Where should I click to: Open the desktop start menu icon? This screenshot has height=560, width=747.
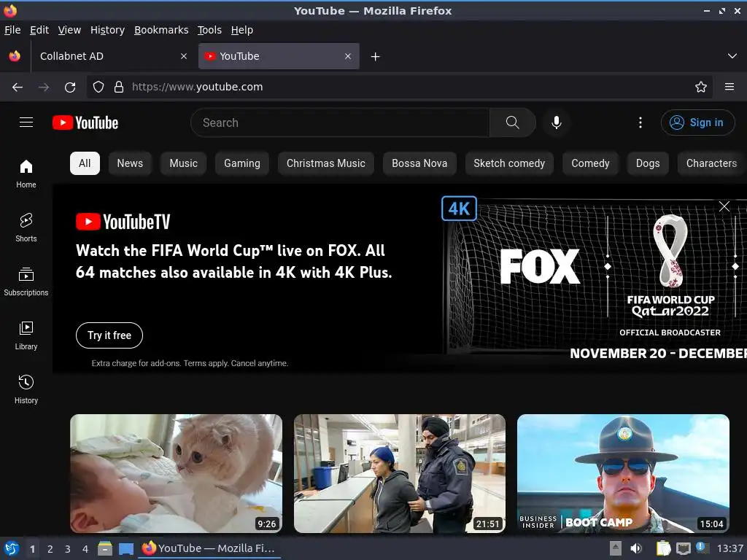pyautogui.click(x=12, y=548)
